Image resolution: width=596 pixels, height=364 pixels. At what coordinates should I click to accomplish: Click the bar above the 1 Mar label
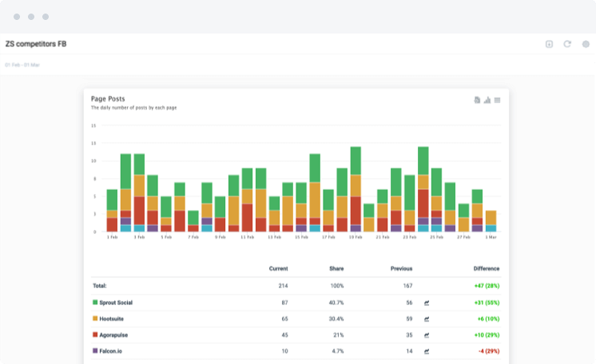tap(491, 221)
